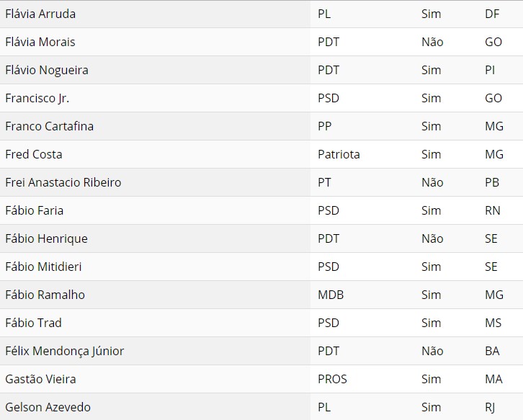Select the Flávia Morais name cell
The height and width of the screenshot is (420, 523).
[40, 42]
